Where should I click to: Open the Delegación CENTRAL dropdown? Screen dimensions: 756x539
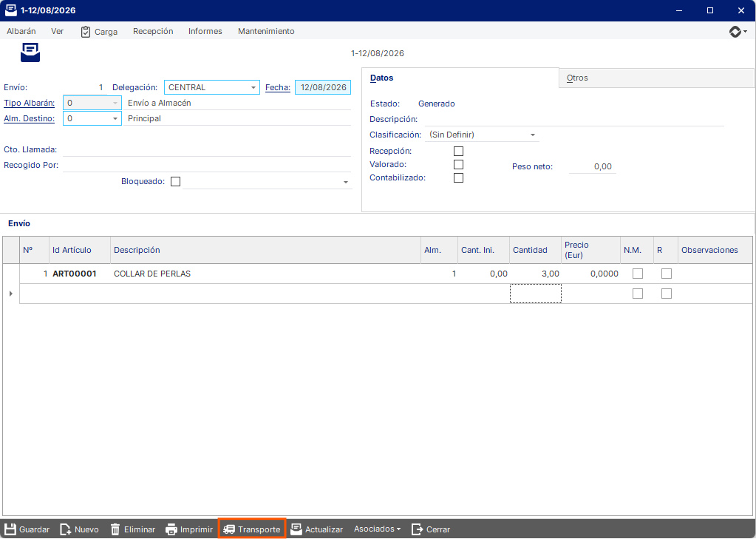coord(253,87)
